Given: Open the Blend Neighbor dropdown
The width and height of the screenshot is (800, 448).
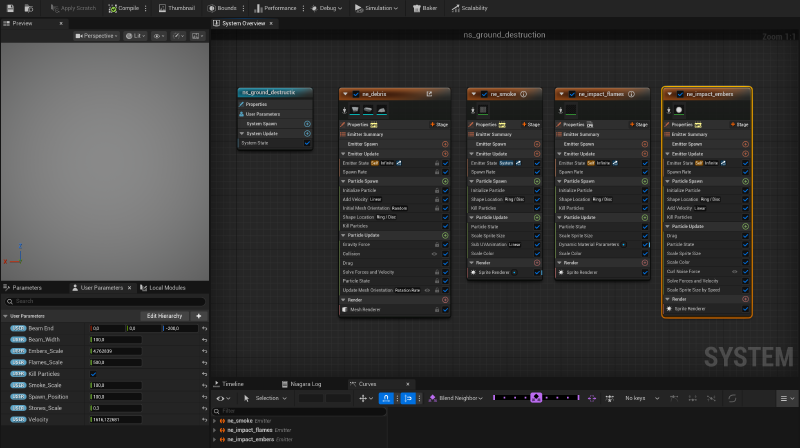Looking at the screenshot, I should pyautogui.click(x=457, y=398).
